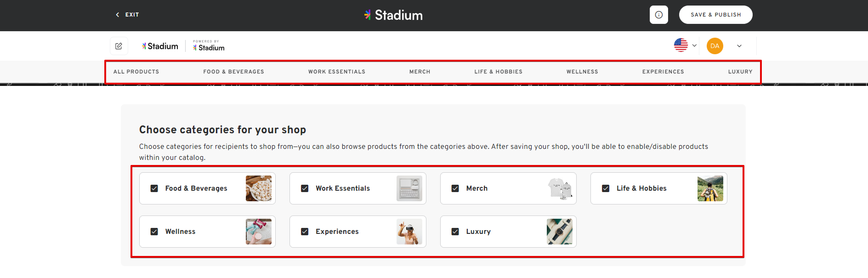This screenshot has height=278, width=868.
Task: Click the SAVE & PUBLISH button
Action: 716,15
